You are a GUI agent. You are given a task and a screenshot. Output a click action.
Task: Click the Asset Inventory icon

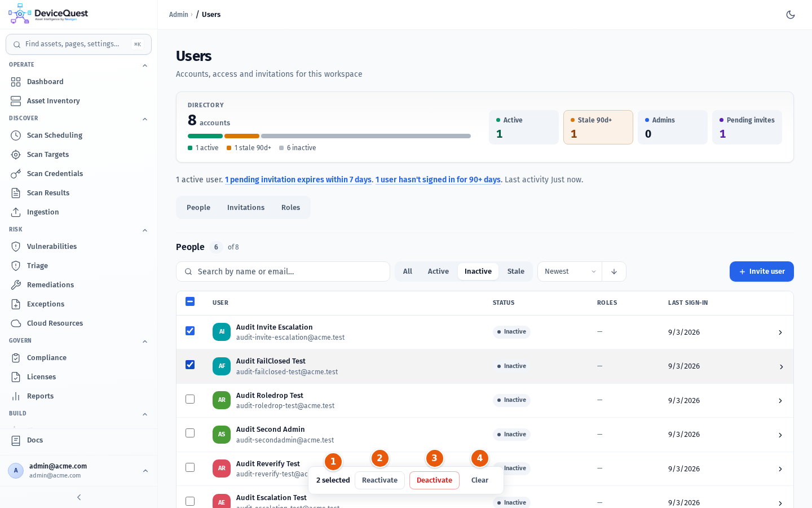[16, 101]
